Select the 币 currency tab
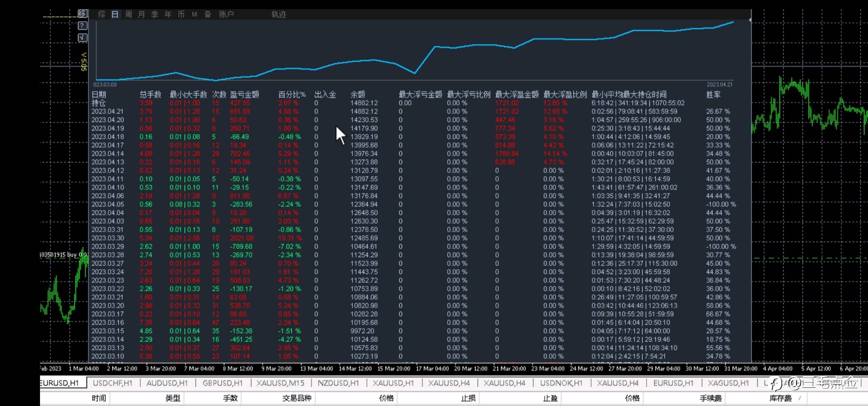This screenshot has width=868, height=406. pyautogui.click(x=181, y=15)
